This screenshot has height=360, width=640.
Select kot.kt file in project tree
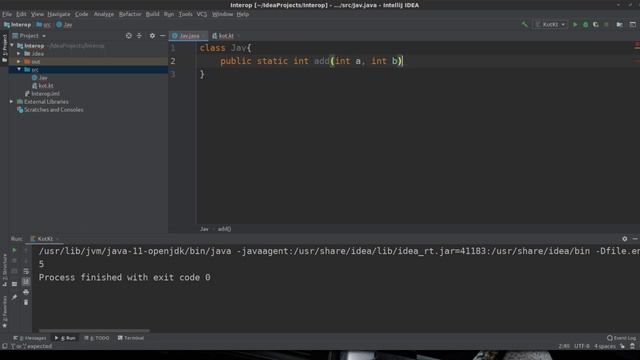click(43, 86)
